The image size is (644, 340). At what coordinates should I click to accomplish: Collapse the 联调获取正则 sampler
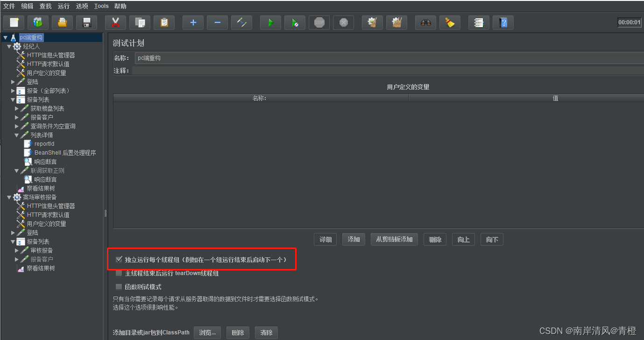[x=17, y=170]
